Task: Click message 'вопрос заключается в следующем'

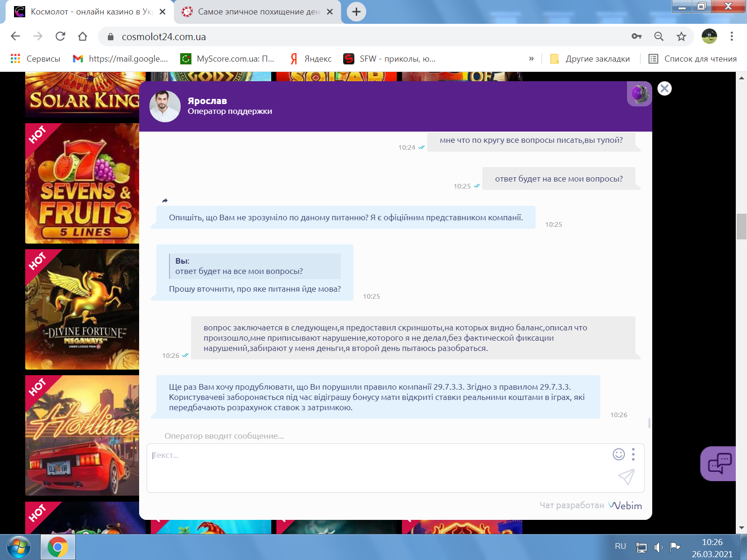Action: (x=413, y=338)
